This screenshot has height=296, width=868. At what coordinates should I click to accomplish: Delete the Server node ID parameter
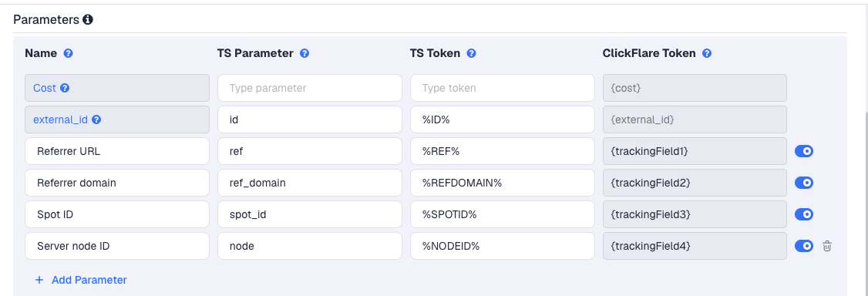pyautogui.click(x=827, y=246)
